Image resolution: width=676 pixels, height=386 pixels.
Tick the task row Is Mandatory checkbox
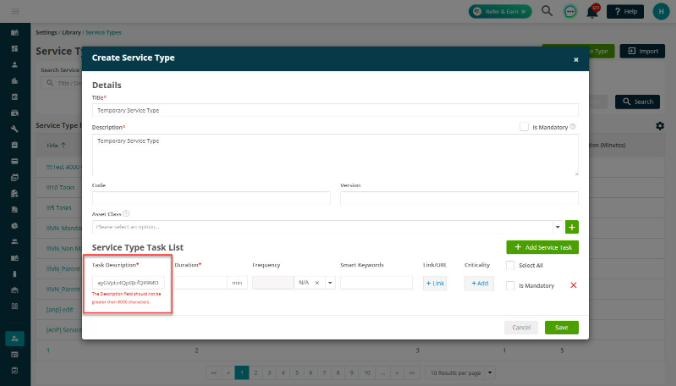point(510,286)
